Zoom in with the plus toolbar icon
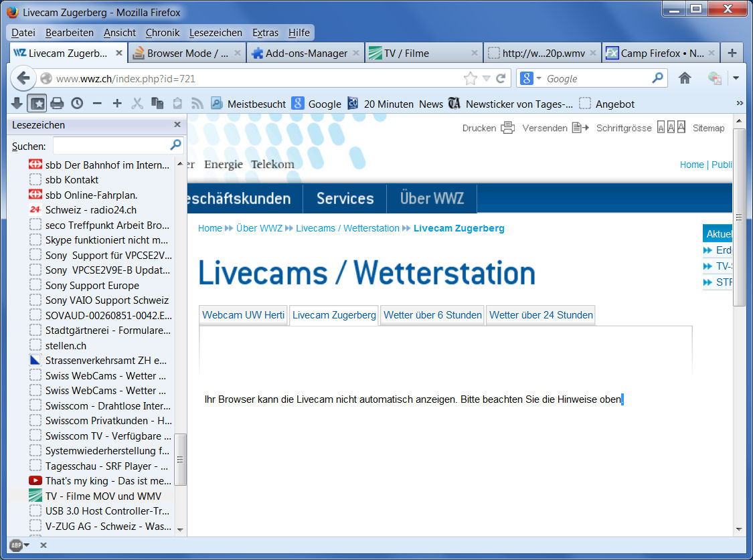This screenshot has height=560, width=753. pyautogui.click(x=117, y=103)
